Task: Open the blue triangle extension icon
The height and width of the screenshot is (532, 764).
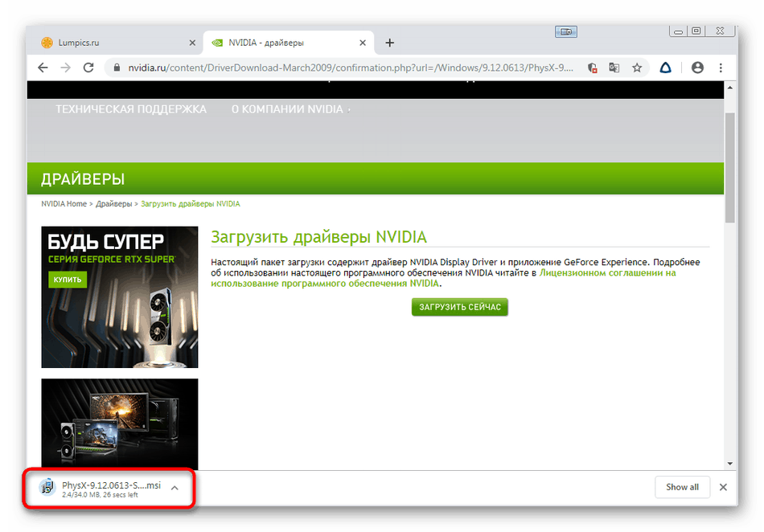Action: (666, 68)
